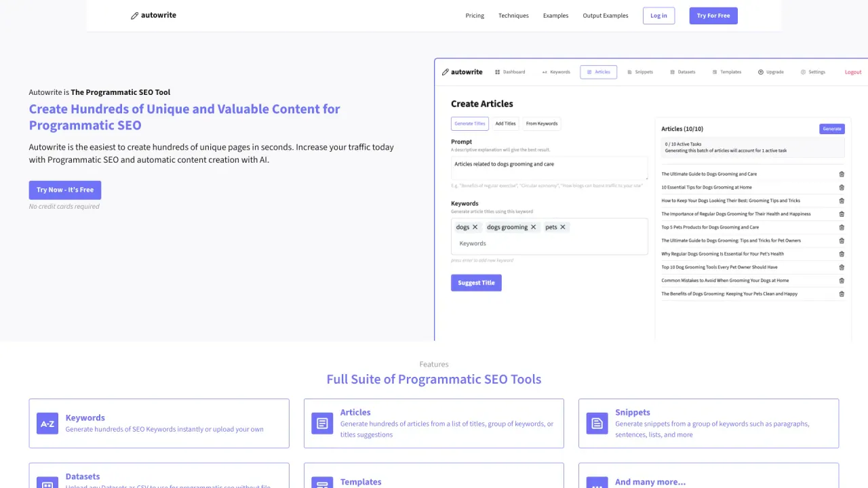Open Pricing in the top navigation

[475, 16]
